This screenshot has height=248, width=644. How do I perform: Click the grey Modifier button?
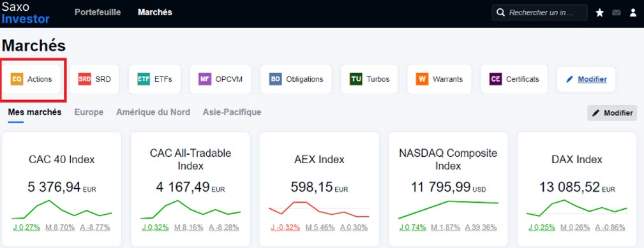612,113
